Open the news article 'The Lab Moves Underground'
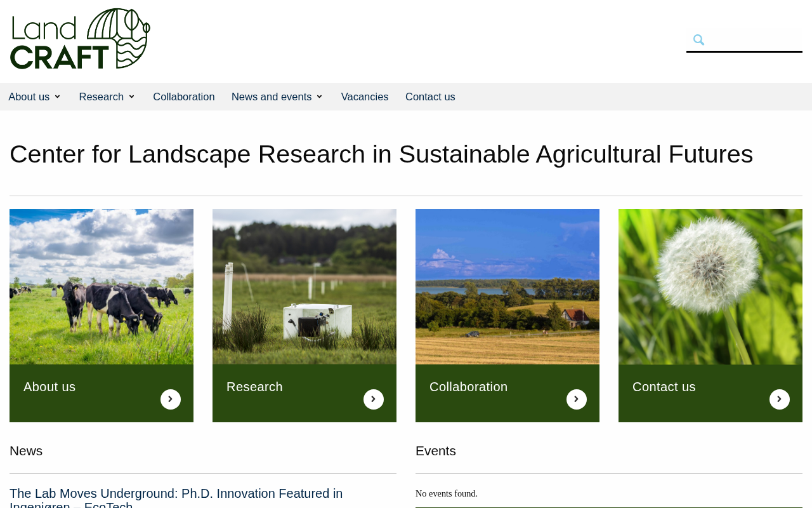This screenshot has height=508, width=812. (176, 497)
